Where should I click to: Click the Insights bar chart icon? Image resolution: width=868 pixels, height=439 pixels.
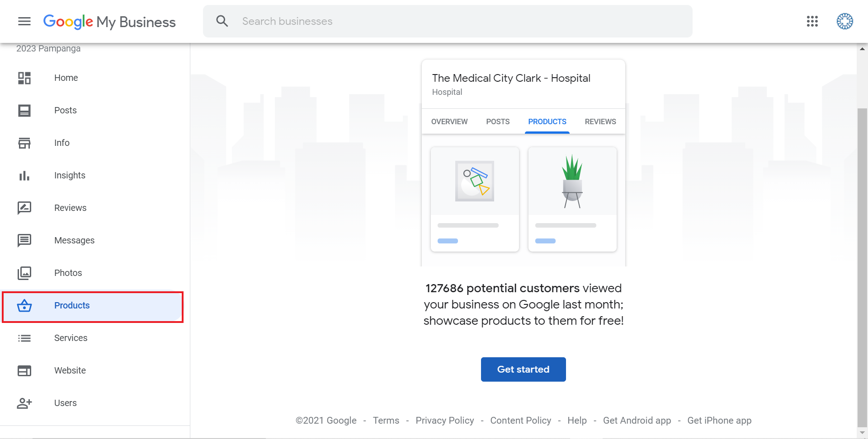pyautogui.click(x=24, y=175)
